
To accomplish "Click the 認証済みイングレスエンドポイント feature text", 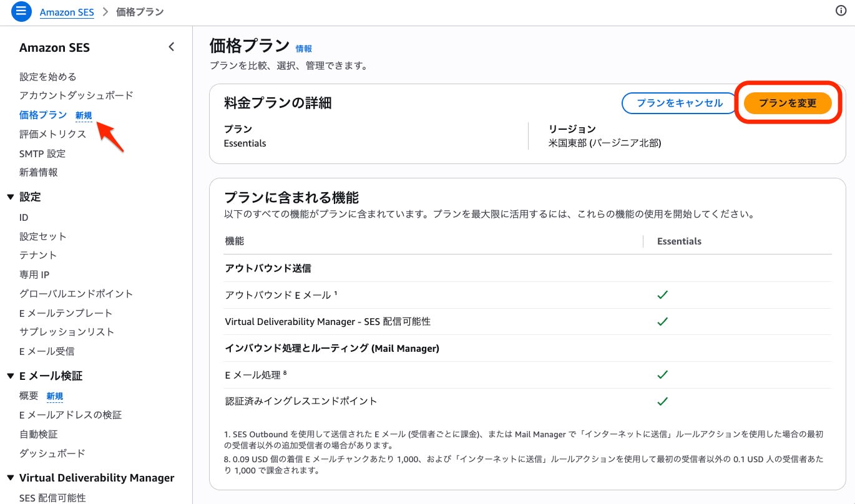I will pyautogui.click(x=301, y=401).
